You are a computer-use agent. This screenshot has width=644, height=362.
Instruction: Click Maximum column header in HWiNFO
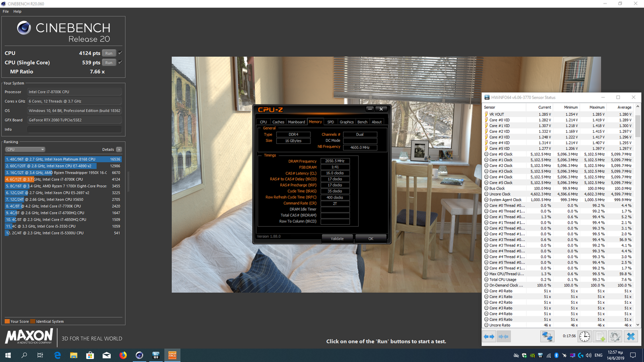(593, 107)
